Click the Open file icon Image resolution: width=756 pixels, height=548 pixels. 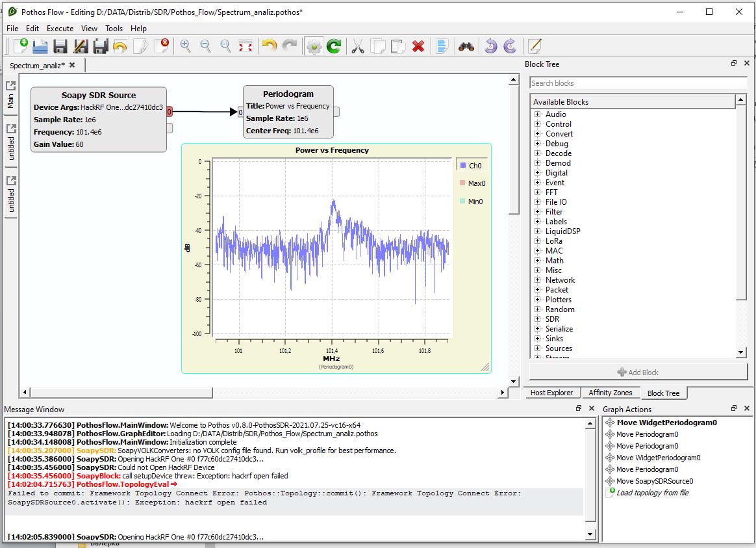click(x=40, y=46)
